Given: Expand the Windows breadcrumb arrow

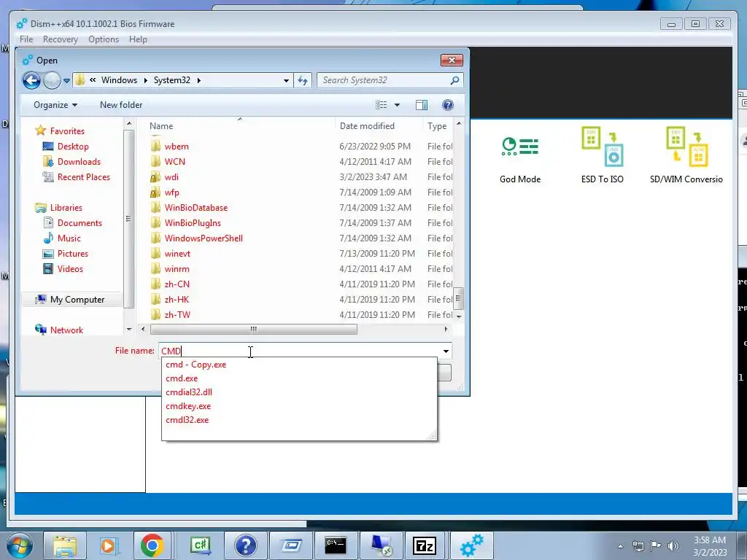Looking at the screenshot, I should (x=146, y=80).
